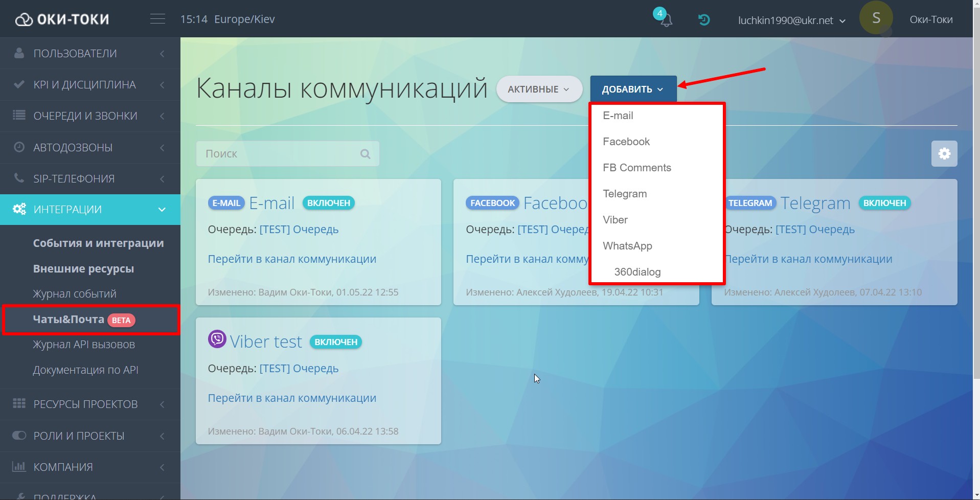Collapse the Интеграции section

[x=90, y=210]
